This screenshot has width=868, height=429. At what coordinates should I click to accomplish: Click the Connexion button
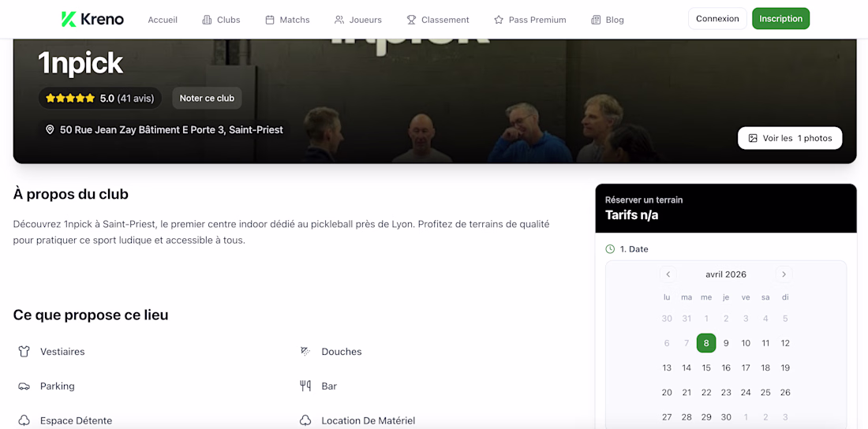[717, 18]
